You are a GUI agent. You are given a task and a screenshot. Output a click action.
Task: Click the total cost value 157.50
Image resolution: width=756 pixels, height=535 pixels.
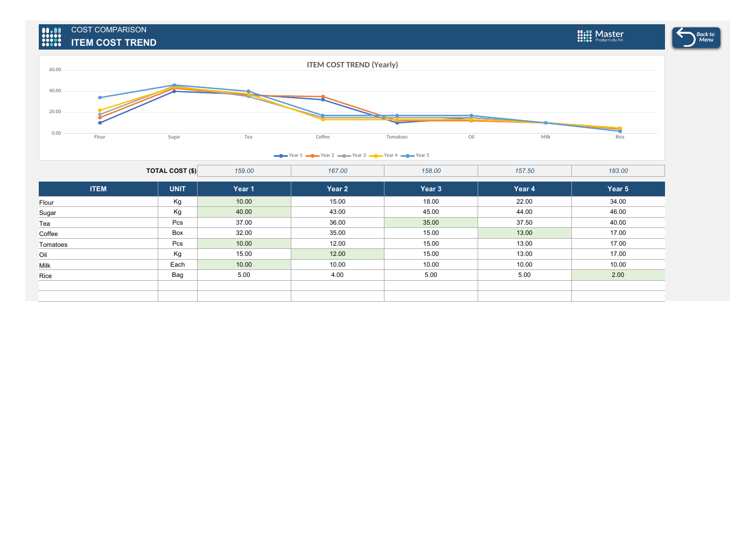click(524, 171)
